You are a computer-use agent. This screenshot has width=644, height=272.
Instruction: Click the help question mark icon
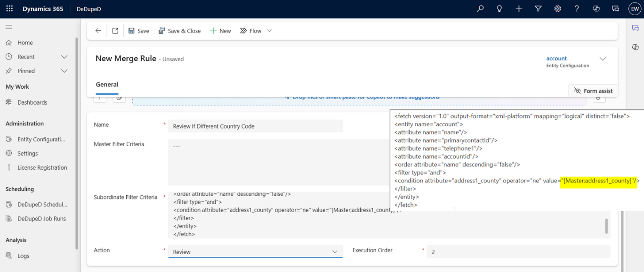pos(577,9)
